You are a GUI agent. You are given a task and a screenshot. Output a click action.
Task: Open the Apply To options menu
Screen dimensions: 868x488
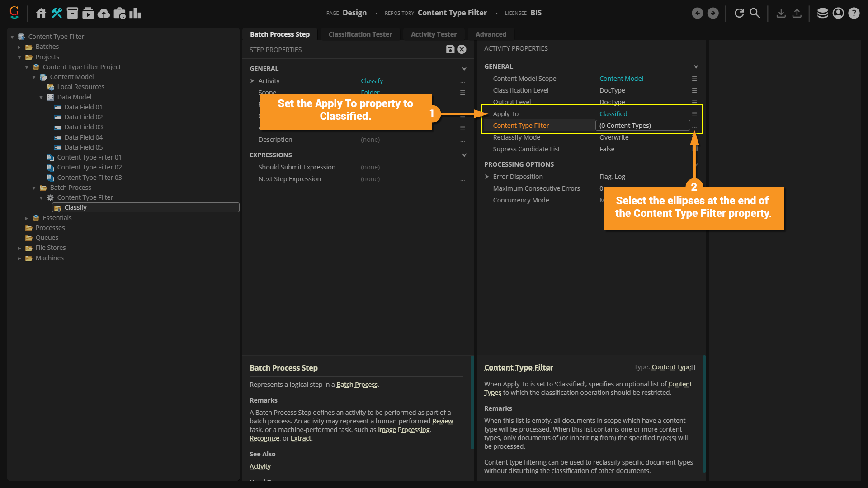point(694,114)
